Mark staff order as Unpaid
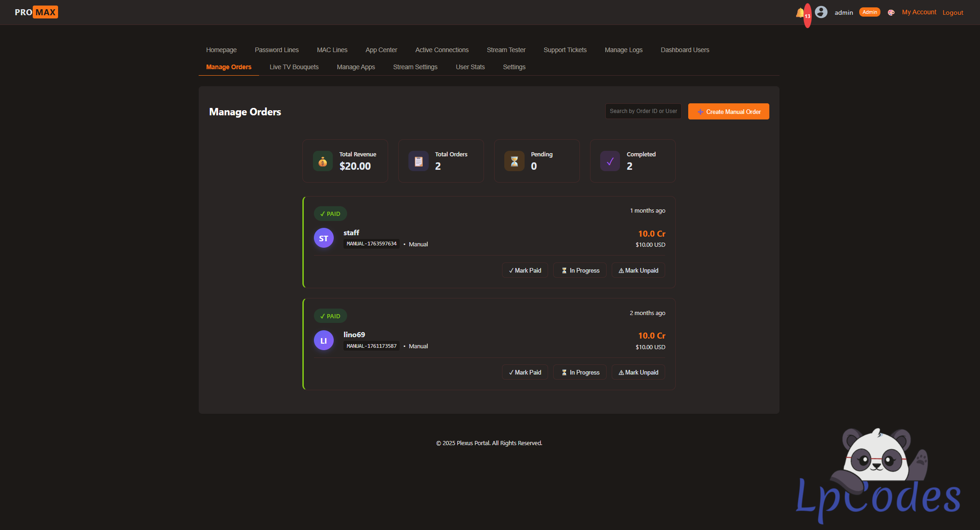 (638, 270)
